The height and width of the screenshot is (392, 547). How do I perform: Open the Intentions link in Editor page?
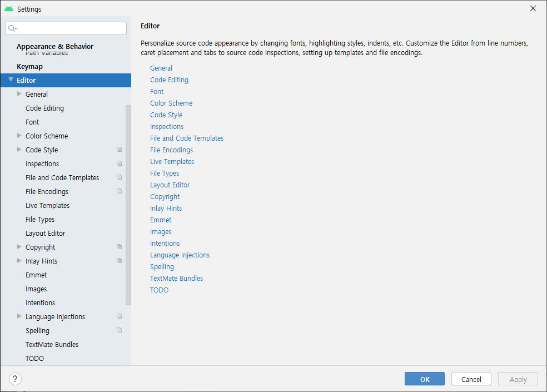[x=165, y=244]
